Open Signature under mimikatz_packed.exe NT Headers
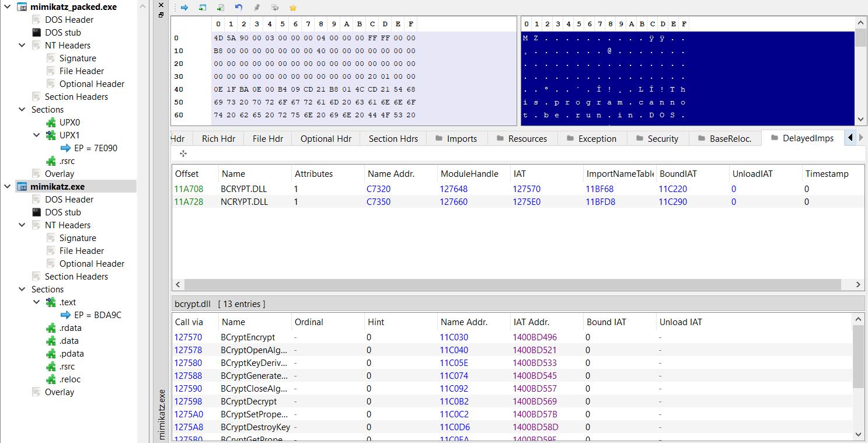Image resolution: width=868 pixels, height=443 pixels. coord(71,58)
